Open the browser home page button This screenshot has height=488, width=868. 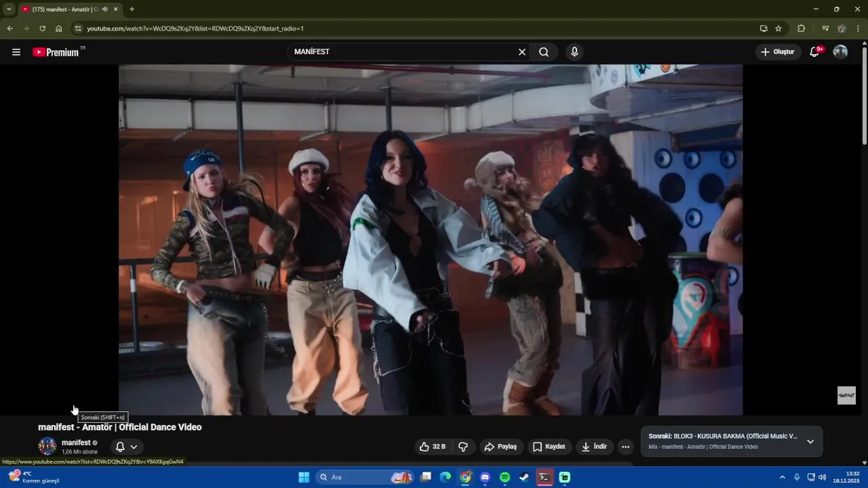coord(59,28)
